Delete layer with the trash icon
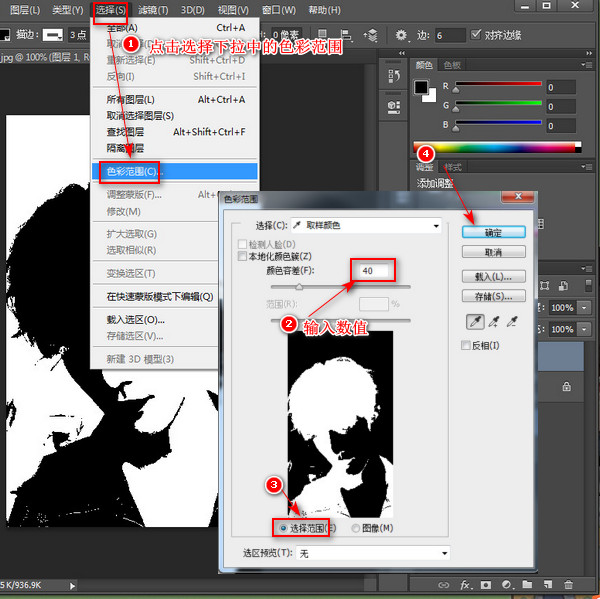The image size is (600, 599). [568, 584]
